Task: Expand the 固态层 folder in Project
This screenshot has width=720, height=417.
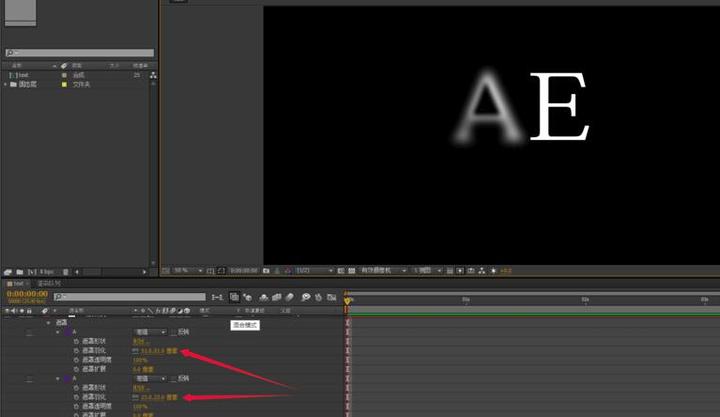Action: click(6, 85)
